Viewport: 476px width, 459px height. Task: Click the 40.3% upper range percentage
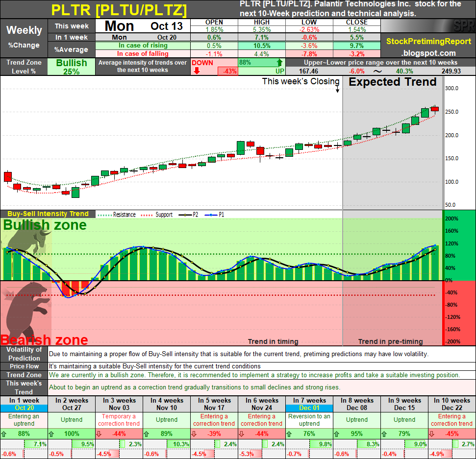pyautogui.click(x=404, y=72)
